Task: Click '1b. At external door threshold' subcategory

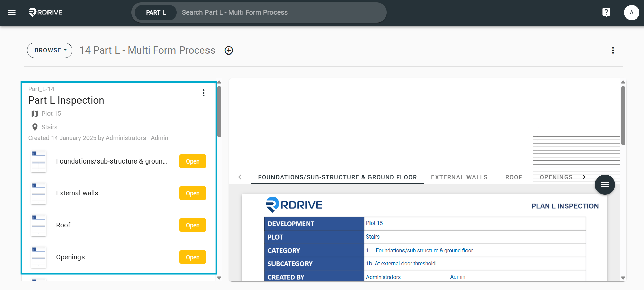Action: pos(401,264)
